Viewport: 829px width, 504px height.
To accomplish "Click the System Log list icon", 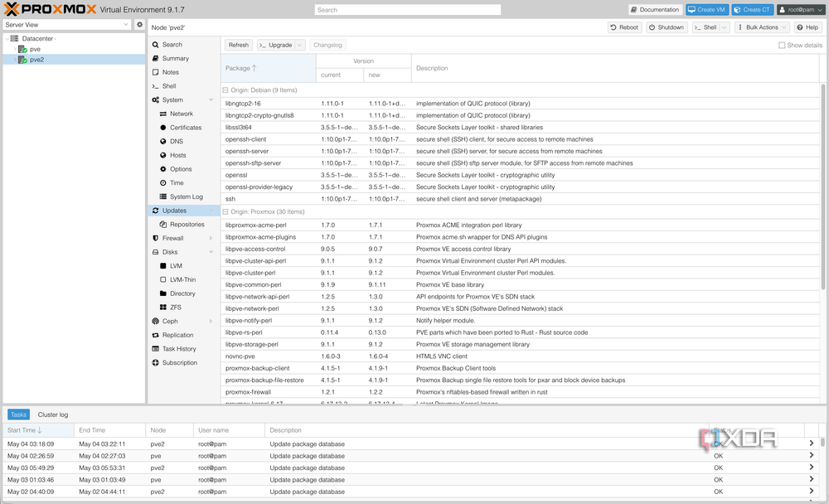I will pyautogui.click(x=162, y=196).
